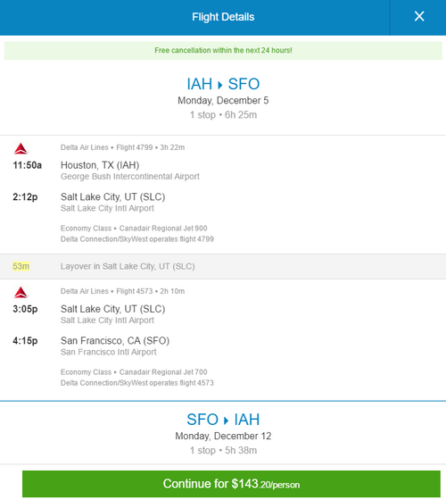Click the arrow between IAH and SFO
The image size is (446, 500).
(220, 85)
